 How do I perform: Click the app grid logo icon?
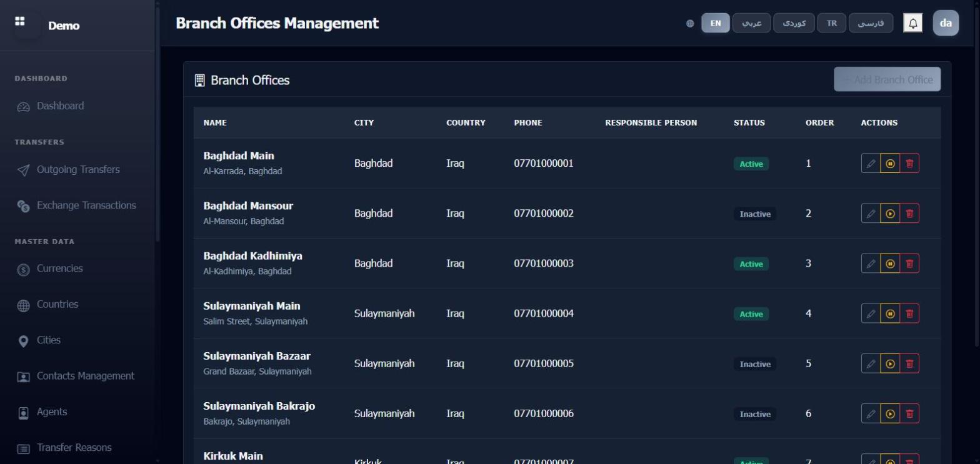(x=20, y=21)
